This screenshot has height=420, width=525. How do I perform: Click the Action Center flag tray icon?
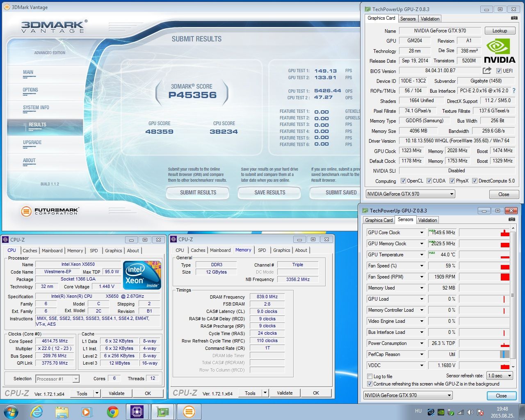click(480, 412)
